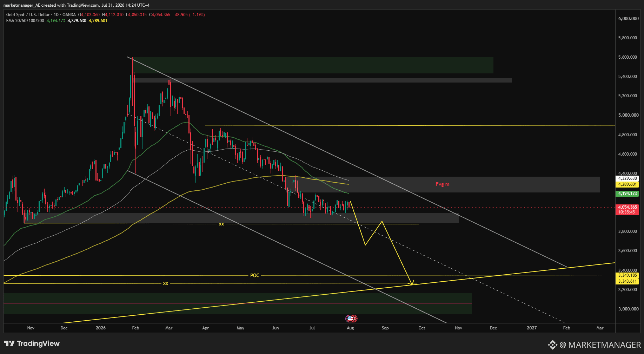Screen dimensions: 644x354
Task: Click the 4,329.630 white price tag on axis
Action: [628, 178]
